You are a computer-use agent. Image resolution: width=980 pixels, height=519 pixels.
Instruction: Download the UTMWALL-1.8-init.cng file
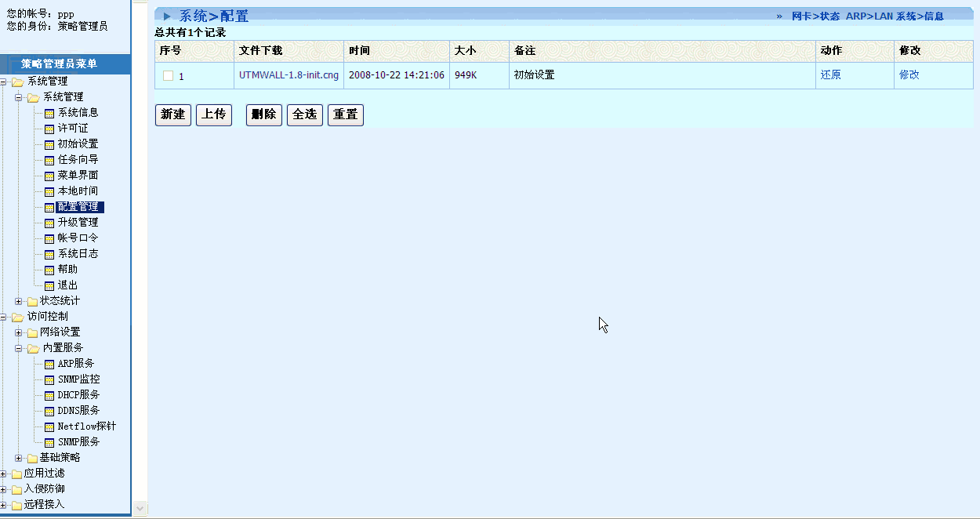click(x=289, y=75)
